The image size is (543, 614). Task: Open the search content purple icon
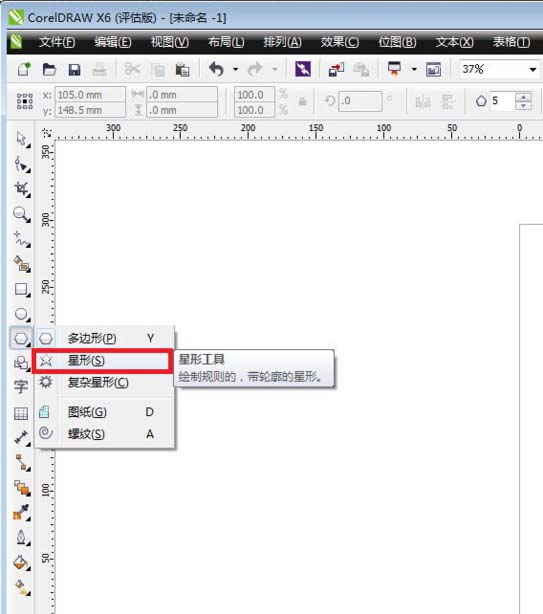pos(303,69)
